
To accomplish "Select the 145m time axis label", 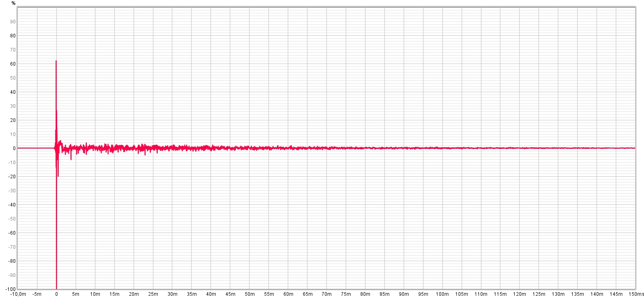I will [x=616, y=294].
